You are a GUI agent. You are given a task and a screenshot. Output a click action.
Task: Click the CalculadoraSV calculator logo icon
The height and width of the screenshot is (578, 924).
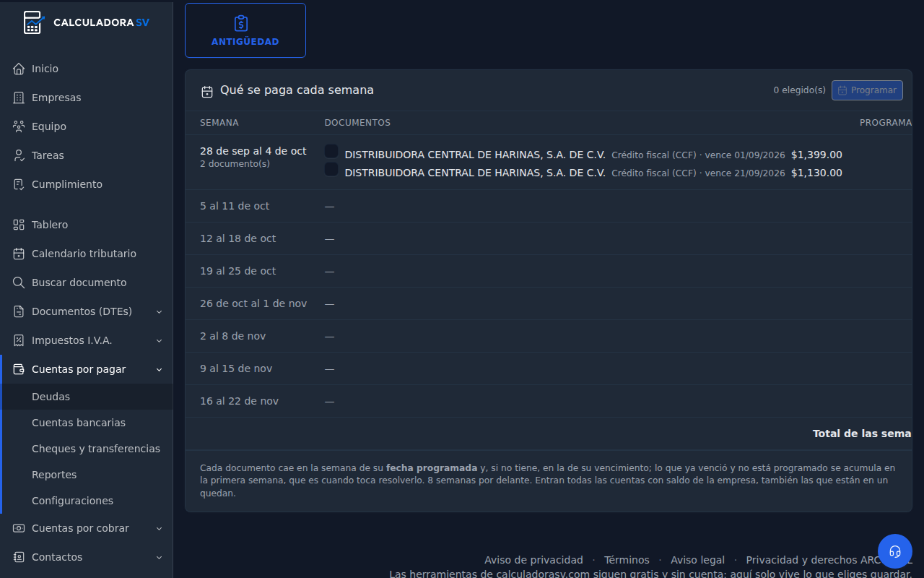pos(33,22)
